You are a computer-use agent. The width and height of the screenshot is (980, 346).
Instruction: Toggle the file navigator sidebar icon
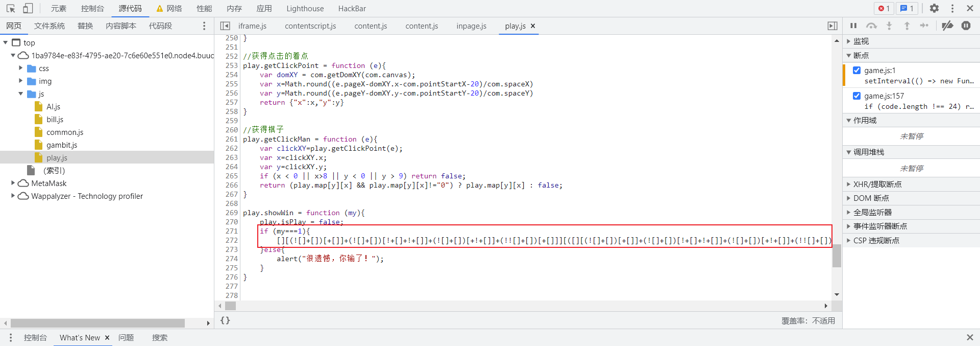[225, 26]
